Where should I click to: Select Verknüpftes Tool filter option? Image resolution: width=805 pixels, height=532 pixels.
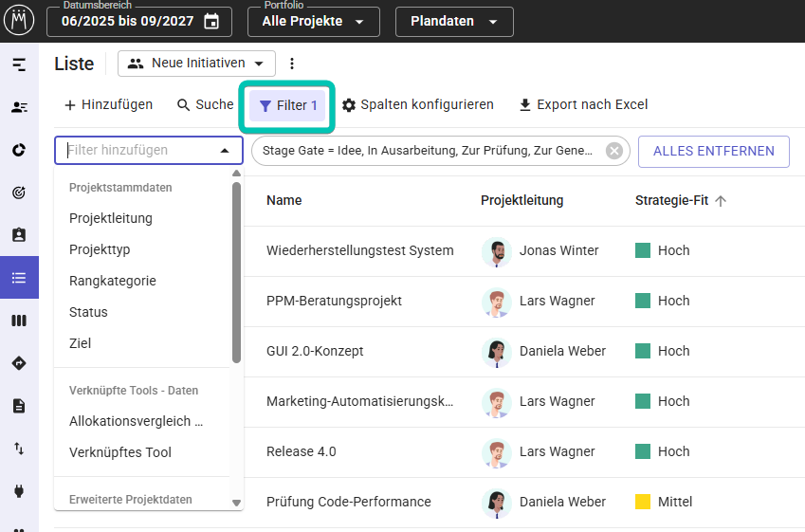pyautogui.click(x=120, y=452)
